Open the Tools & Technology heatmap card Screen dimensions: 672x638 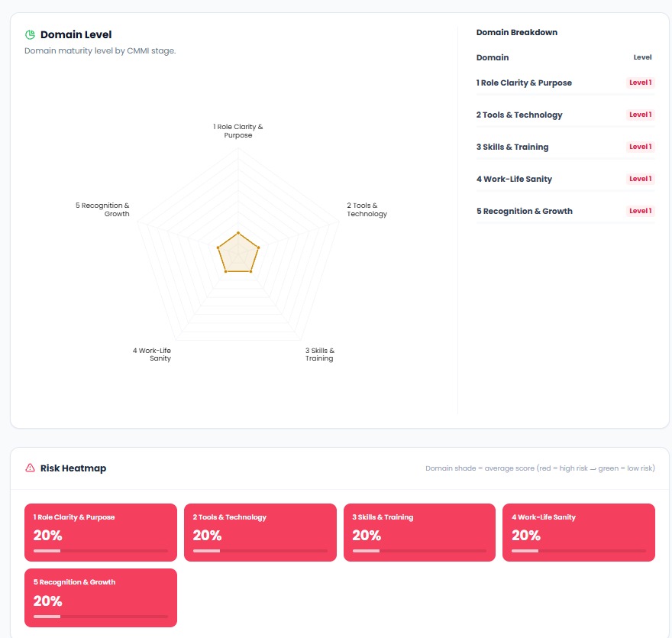(x=260, y=533)
